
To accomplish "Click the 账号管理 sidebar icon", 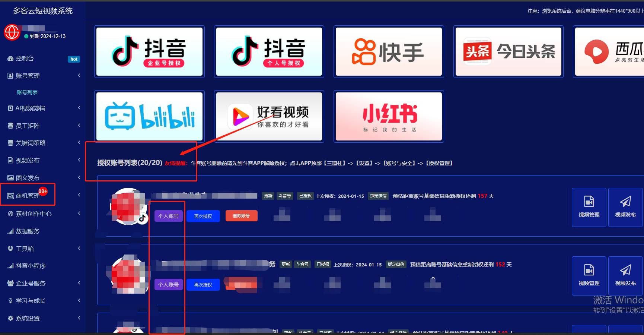I will pyautogui.click(x=10, y=76).
